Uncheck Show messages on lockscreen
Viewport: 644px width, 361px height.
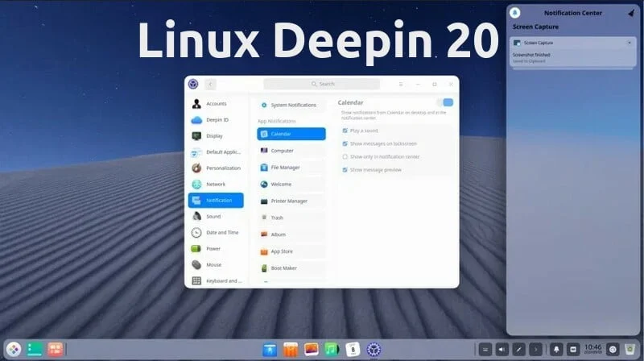(345, 143)
